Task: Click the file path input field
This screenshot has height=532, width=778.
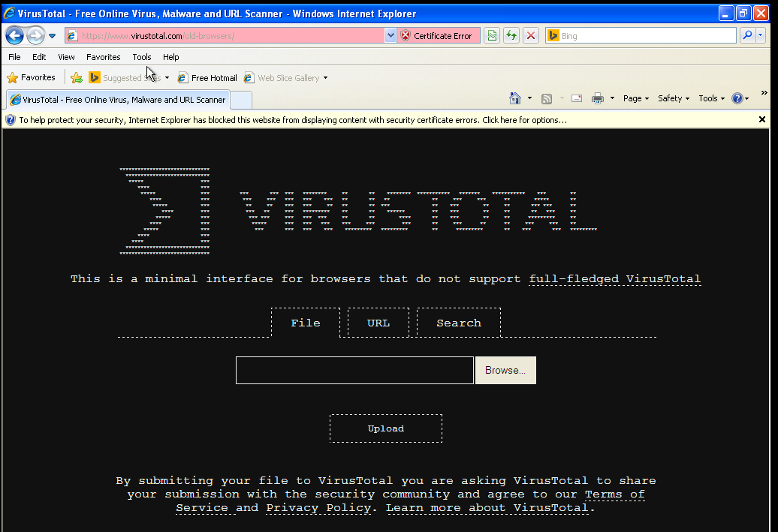Action: (x=354, y=371)
